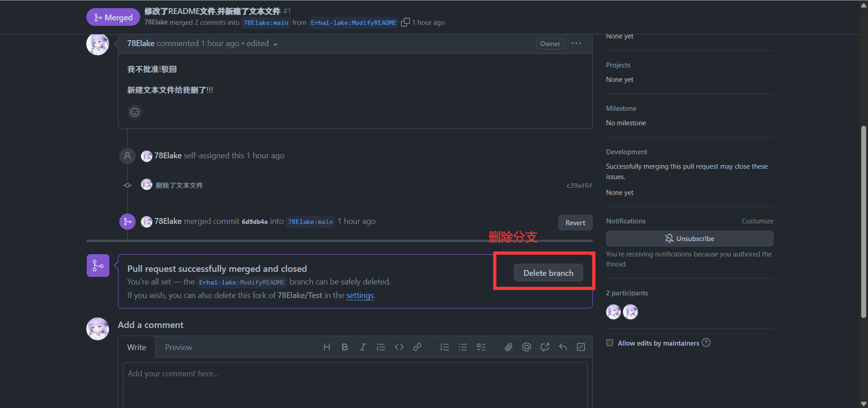Mention a user with @ icon
868x408 pixels.
(x=527, y=347)
